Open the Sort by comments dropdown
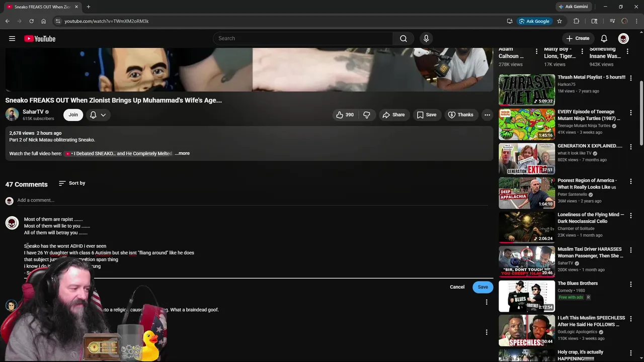644x362 pixels. tap(72, 183)
